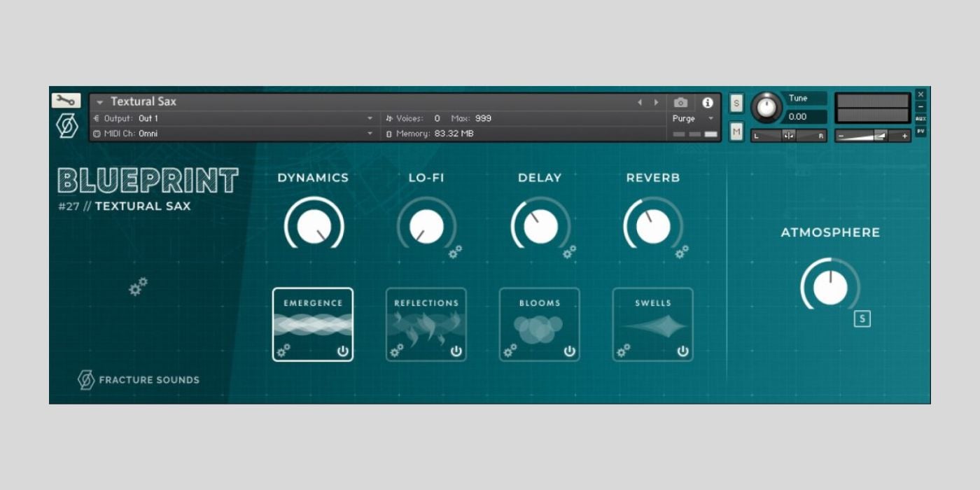Image resolution: width=980 pixels, height=490 pixels.
Task: Click the Atmosphere knob
Action: click(x=830, y=287)
